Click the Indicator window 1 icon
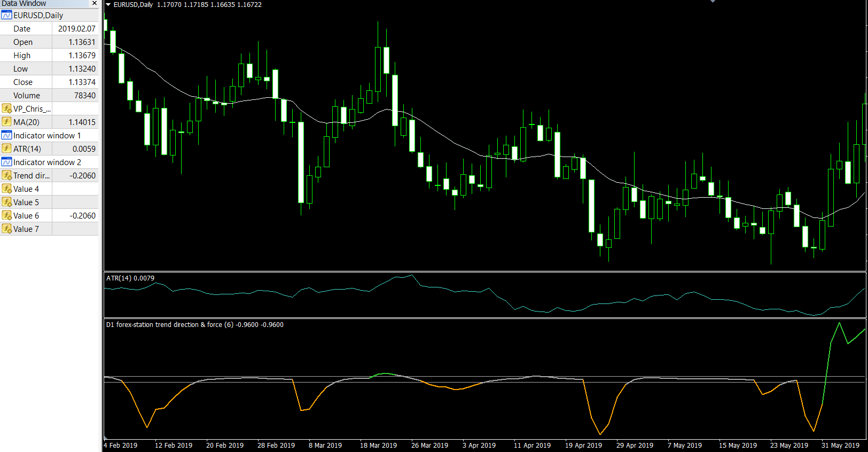868x452 pixels. 6,135
